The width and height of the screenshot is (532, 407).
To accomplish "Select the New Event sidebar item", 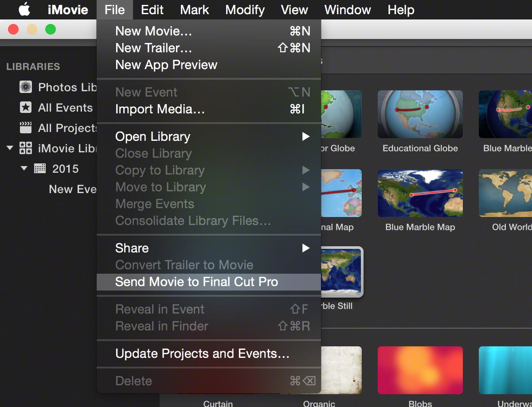I will [x=73, y=189].
